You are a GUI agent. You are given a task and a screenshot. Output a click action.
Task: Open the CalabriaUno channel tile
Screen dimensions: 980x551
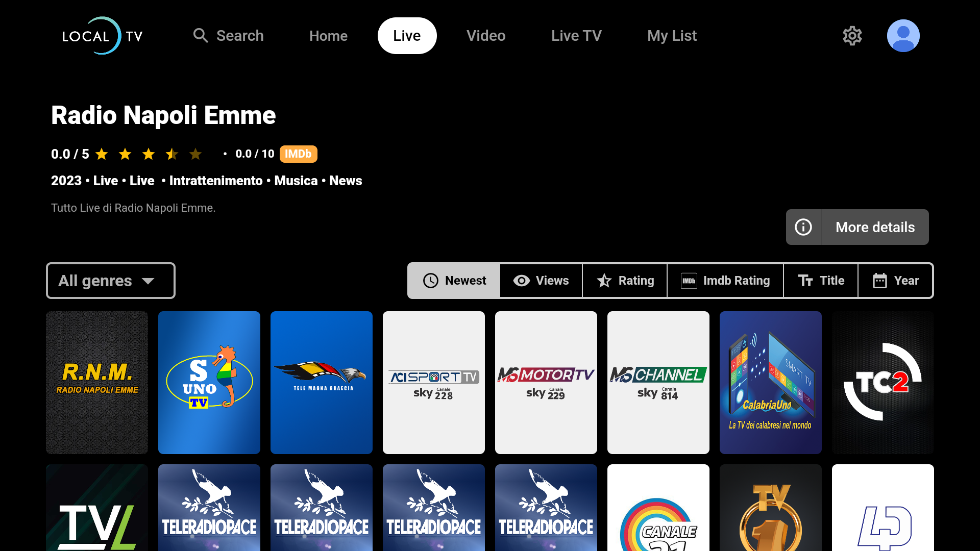tap(771, 383)
